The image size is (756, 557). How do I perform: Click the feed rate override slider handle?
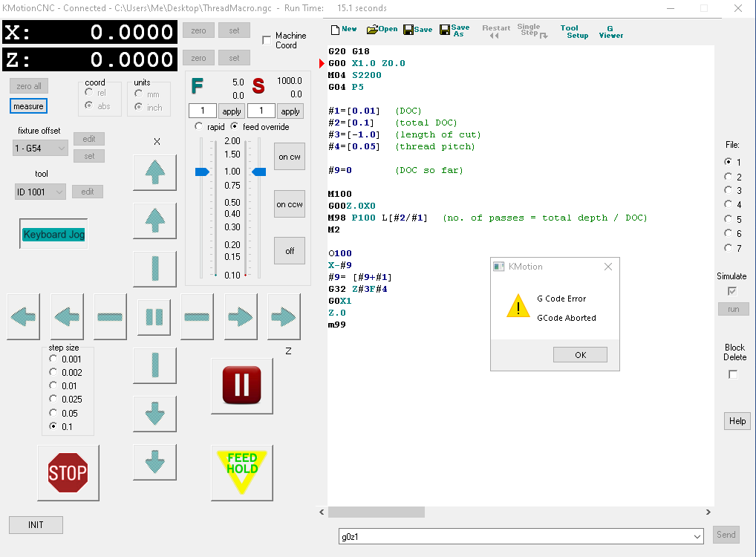(202, 172)
